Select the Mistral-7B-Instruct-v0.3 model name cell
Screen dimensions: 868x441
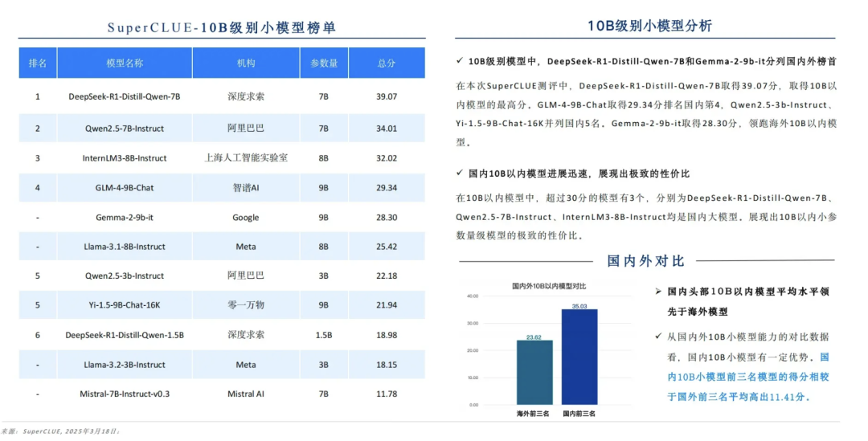[x=125, y=394]
